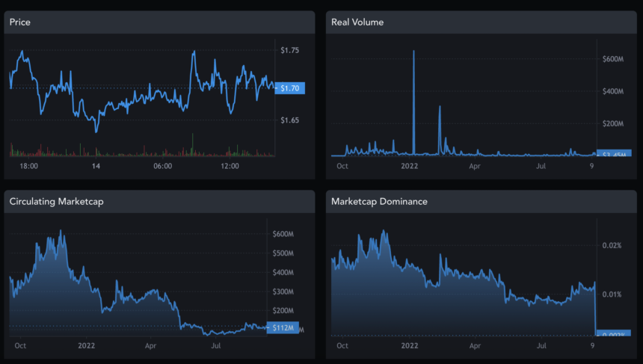
Task: Click the tallest spike in Real Volume chart
Action: tap(413, 52)
